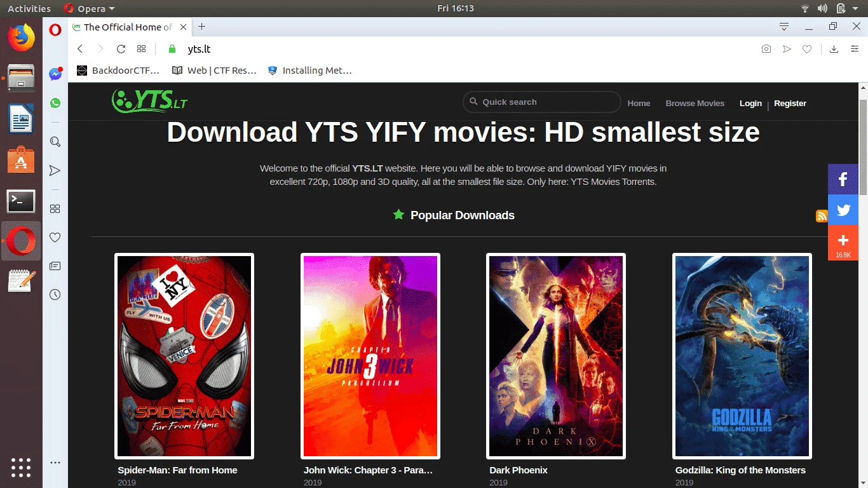This screenshot has width=868, height=488.
Task: Launch the Files manager in the dock
Action: pyautogui.click(x=21, y=78)
